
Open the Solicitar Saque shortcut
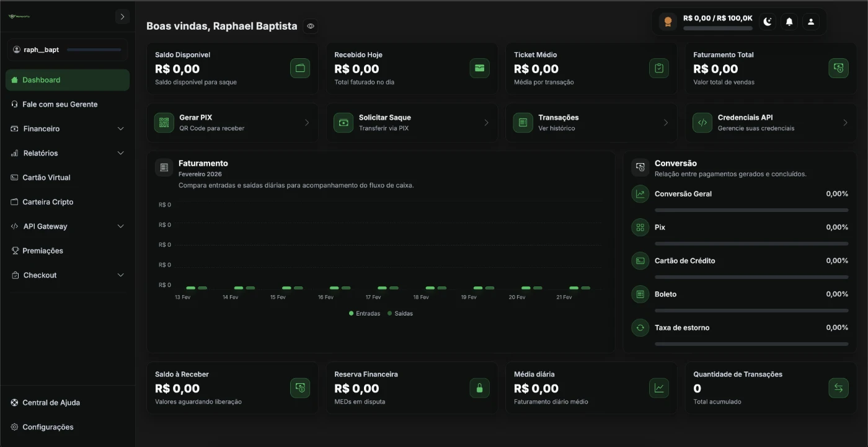tap(411, 123)
